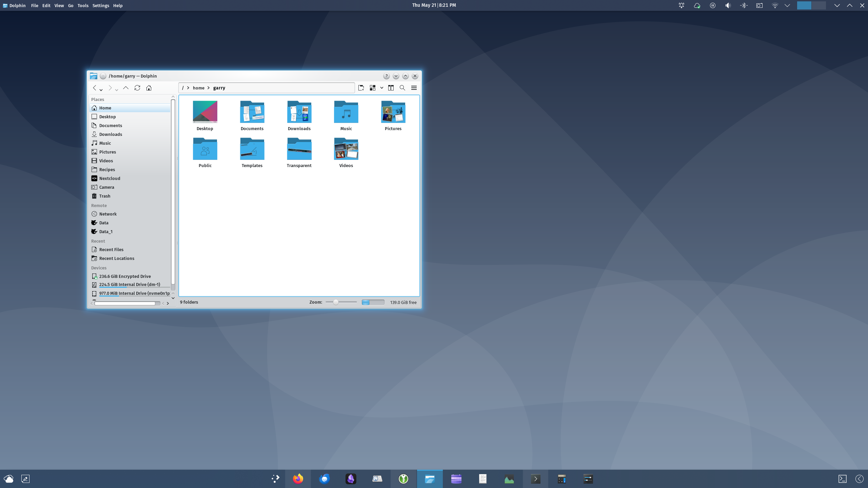Click the home breadcrumb in the location bar
The width and height of the screenshot is (868, 488).
[199, 88]
